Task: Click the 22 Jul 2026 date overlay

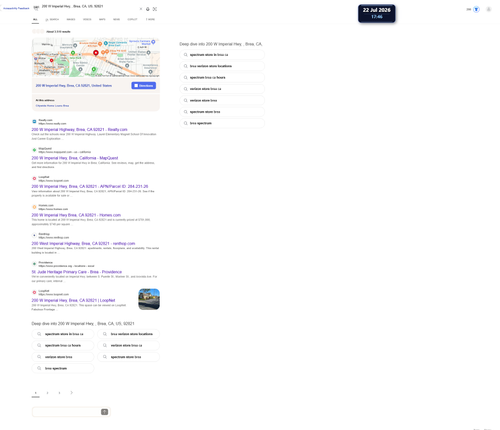Action: [x=377, y=13]
